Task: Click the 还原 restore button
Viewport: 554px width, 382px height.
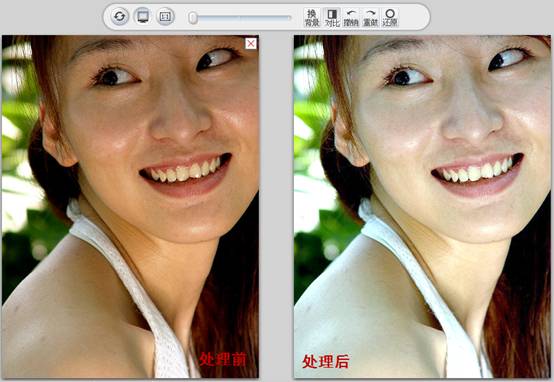Action: 390,18
